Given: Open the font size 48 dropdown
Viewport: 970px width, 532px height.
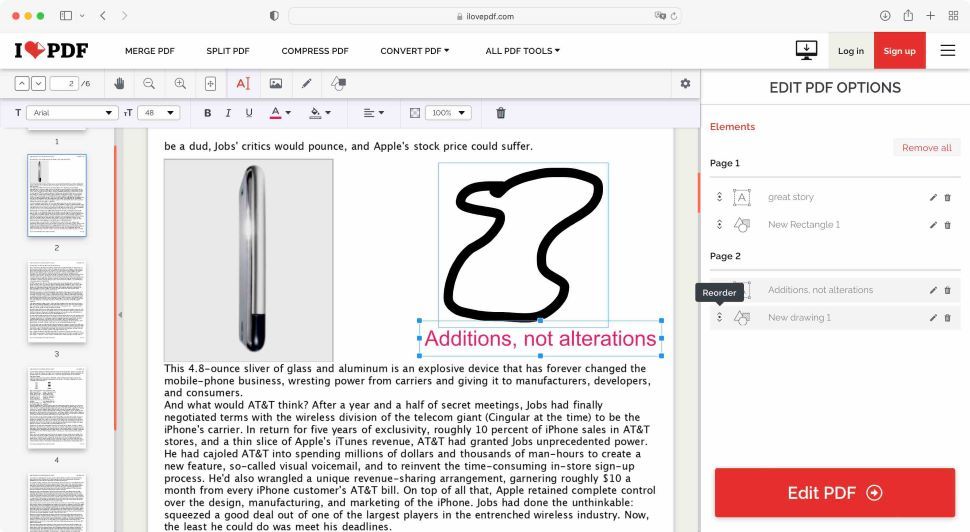Looking at the screenshot, I should tap(158, 113).
